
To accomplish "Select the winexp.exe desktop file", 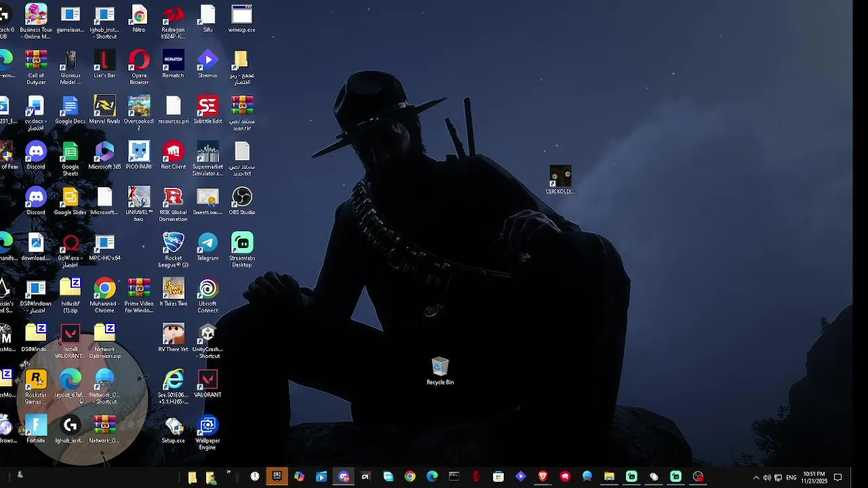I will click(x=242, y=18).
